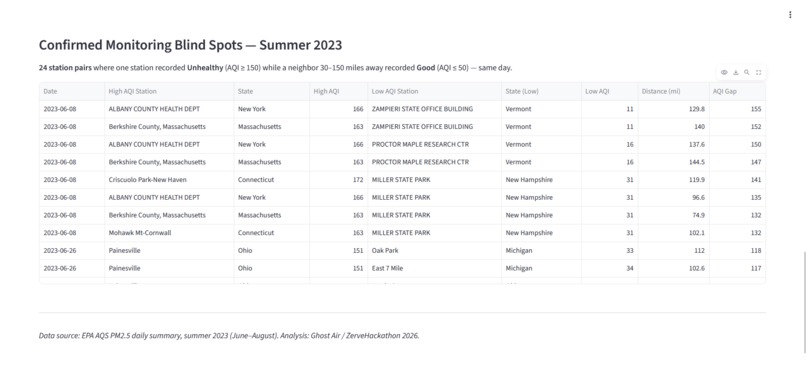Sort by the State column header
This screenshot has width=806, height=366.
pyautogui.click(x=271, y=92)
